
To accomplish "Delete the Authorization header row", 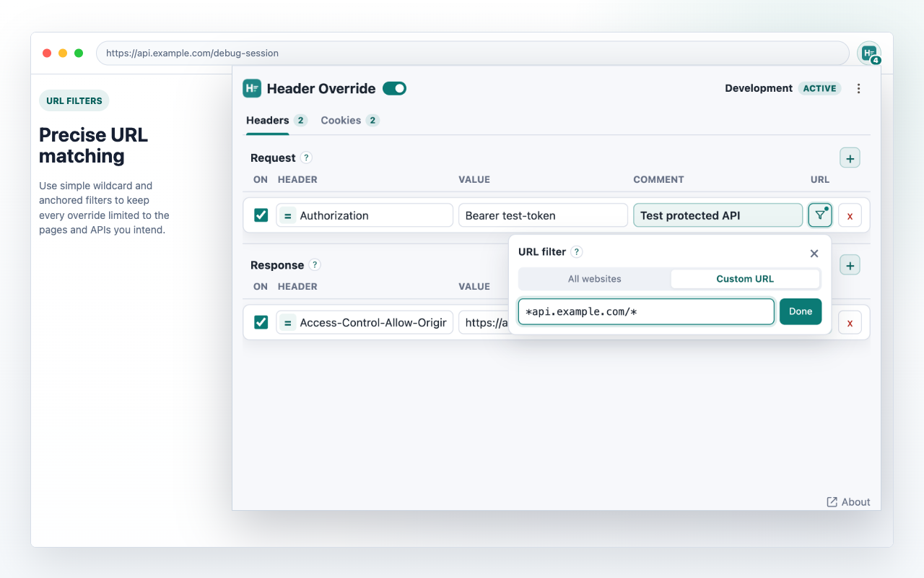I will (850, 215).
